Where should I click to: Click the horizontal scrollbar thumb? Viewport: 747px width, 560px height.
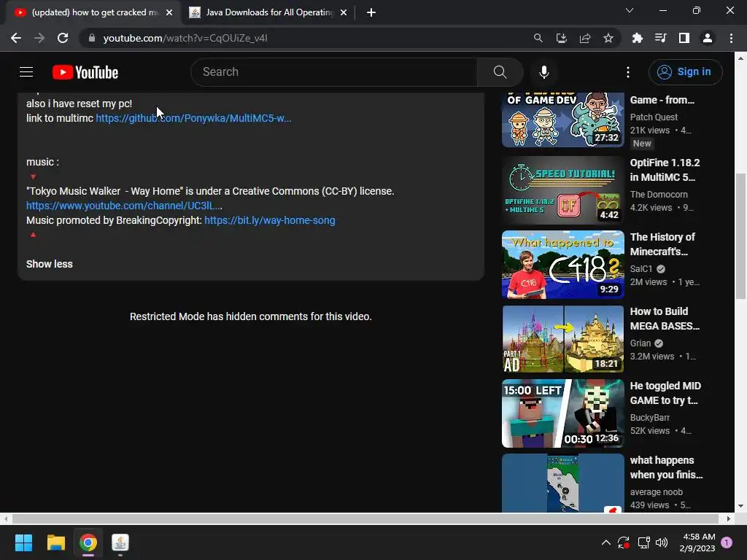[x=365, y=518]
